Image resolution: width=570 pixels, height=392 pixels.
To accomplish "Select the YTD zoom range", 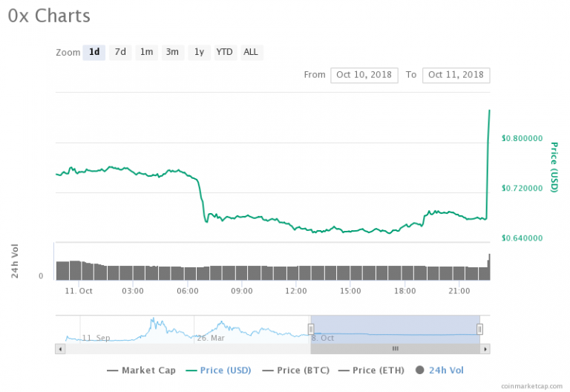I will click(x=226, y=53).
